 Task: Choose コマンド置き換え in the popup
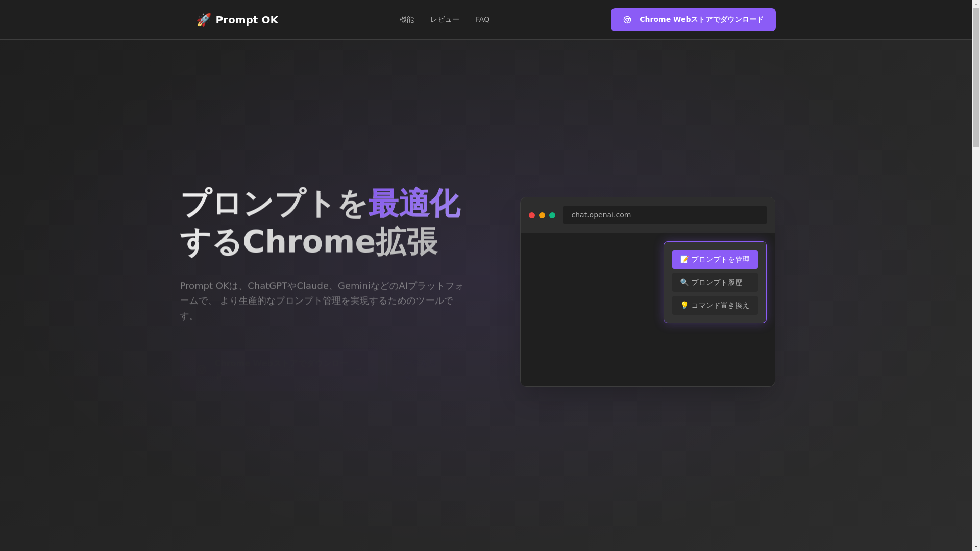[715, 305]
